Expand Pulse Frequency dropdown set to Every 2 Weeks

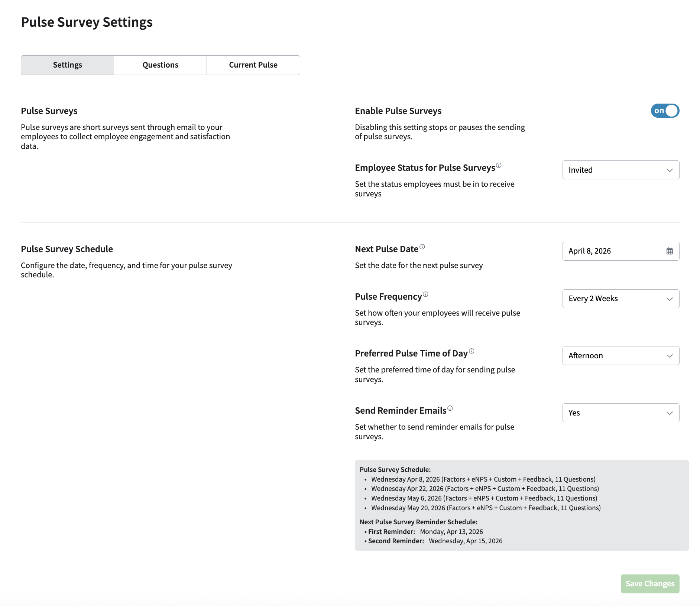click(620, 299)
